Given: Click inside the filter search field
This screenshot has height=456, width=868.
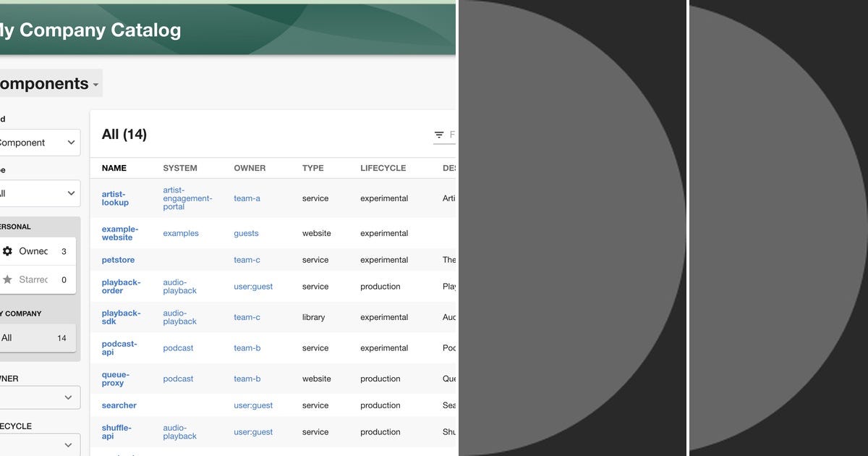Looking at the screenshot, I should 453,135.
